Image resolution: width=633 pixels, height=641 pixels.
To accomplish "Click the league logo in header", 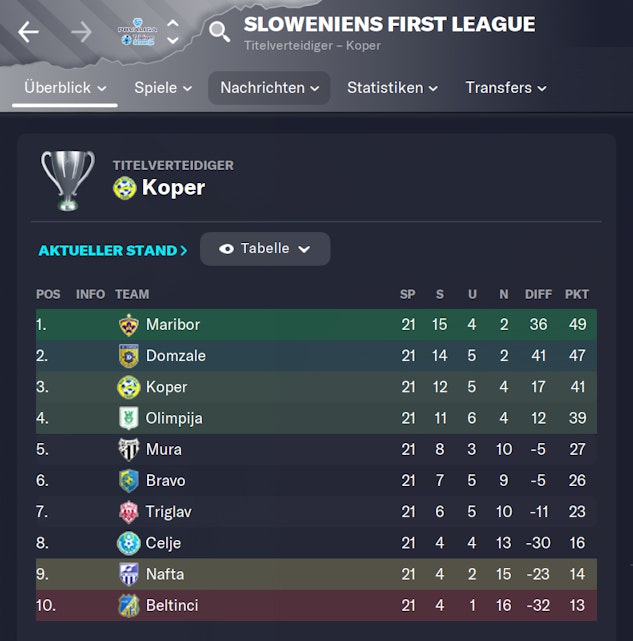I will point(137,32).
